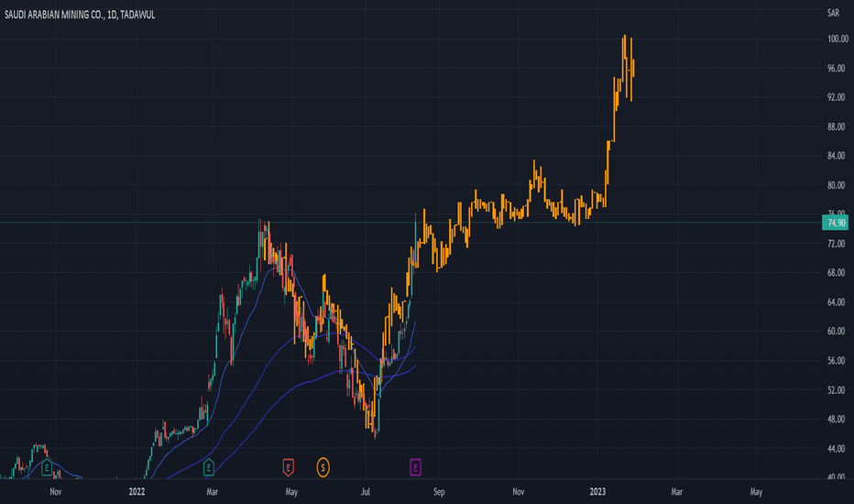Click the 84.00 price axis label
This screenshot has height=504, width=854.
coord(838,156)
